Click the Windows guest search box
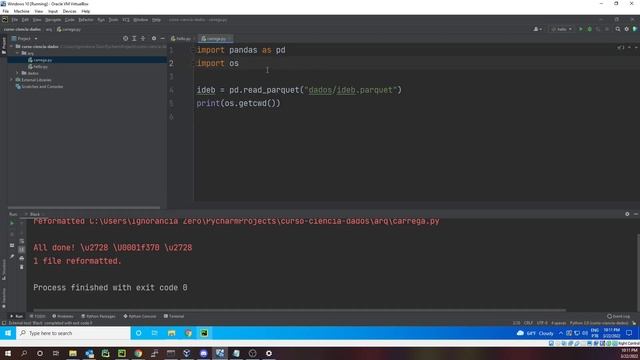Screen dimensions: 640x360 click(x=73, y=333)
